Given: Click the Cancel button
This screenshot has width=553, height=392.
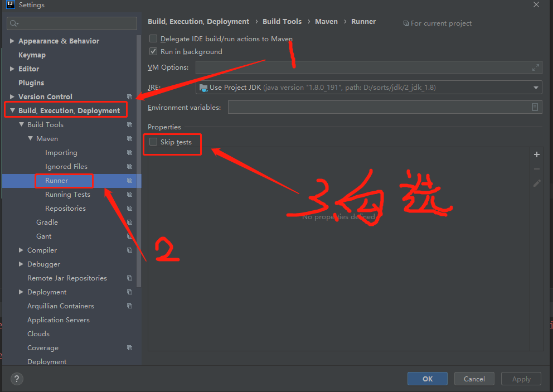Looking at the screenshot, I should (x=474, y=379).
